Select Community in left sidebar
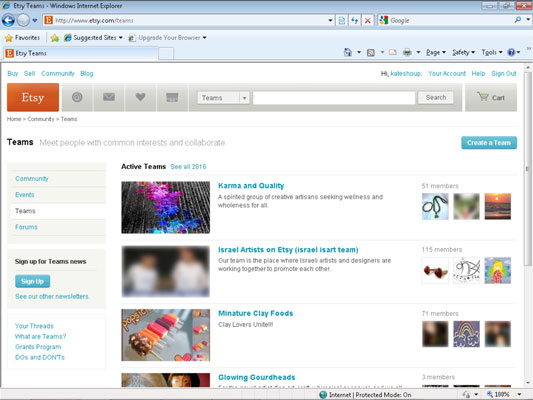Screen dimensions: 533x400 32,179
